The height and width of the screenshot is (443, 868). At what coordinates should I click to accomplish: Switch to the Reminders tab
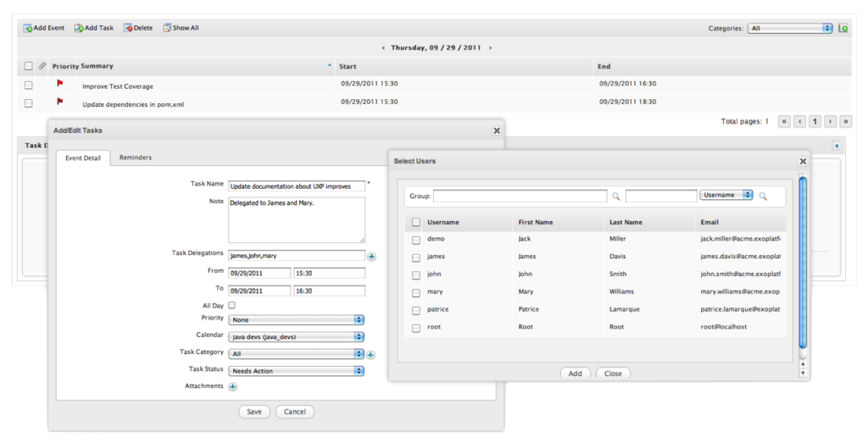click(x=135, y=158)
